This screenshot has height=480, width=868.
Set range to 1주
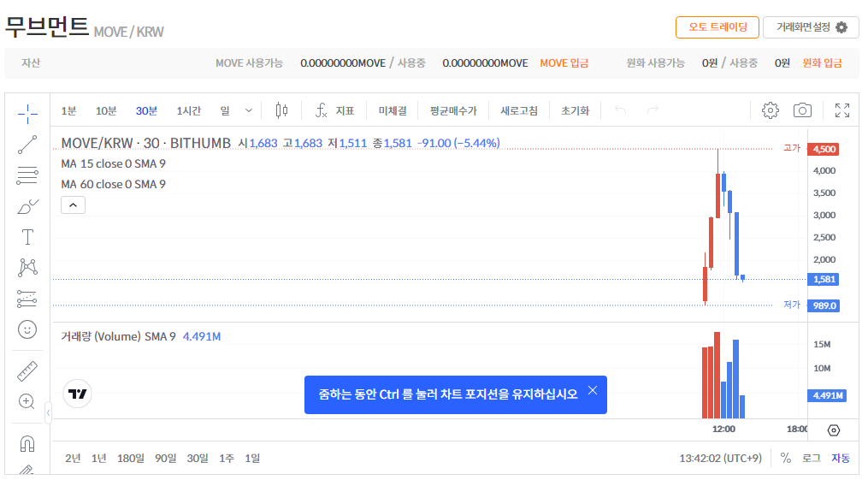tap(227, 458)
